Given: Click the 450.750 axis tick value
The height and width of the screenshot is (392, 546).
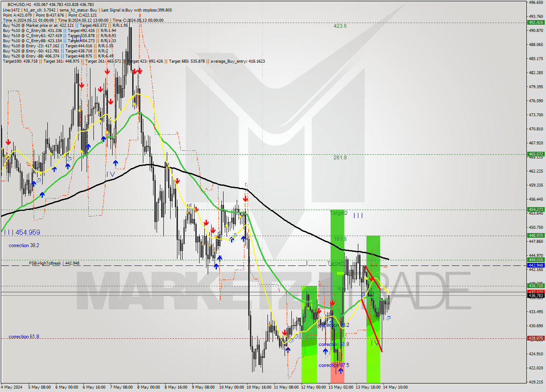Looking at the screenshot, I should [x=536, y=228].
